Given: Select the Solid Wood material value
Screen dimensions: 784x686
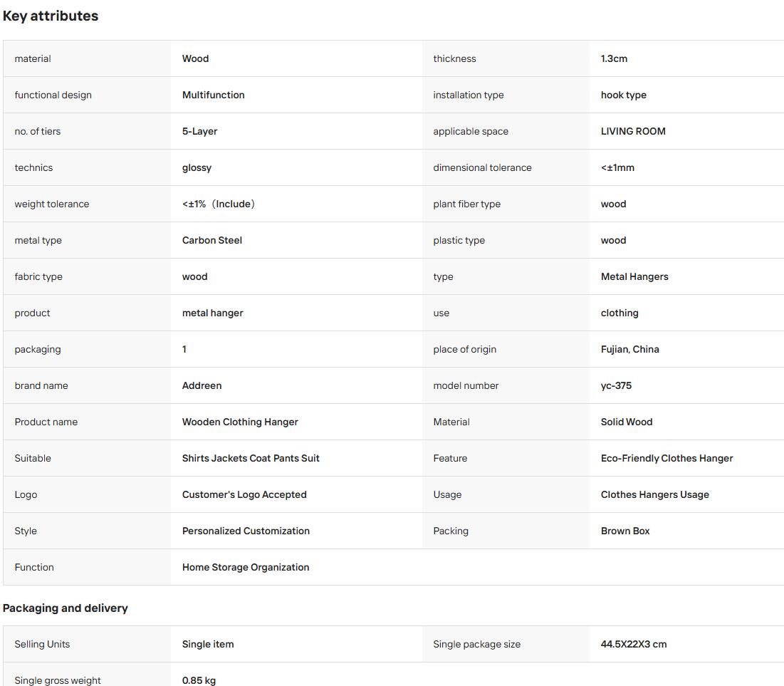Looking at the screenshot, I should tap(627, 422).
